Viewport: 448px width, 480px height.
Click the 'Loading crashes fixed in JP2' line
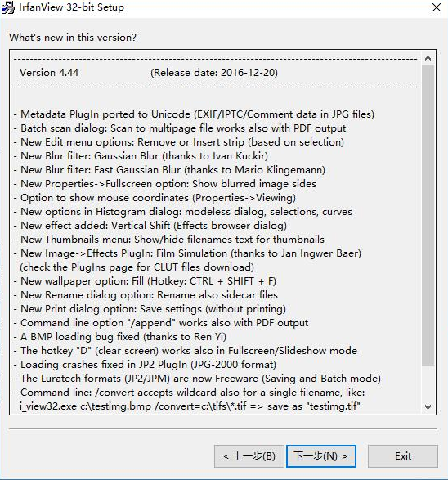point(145,365)
